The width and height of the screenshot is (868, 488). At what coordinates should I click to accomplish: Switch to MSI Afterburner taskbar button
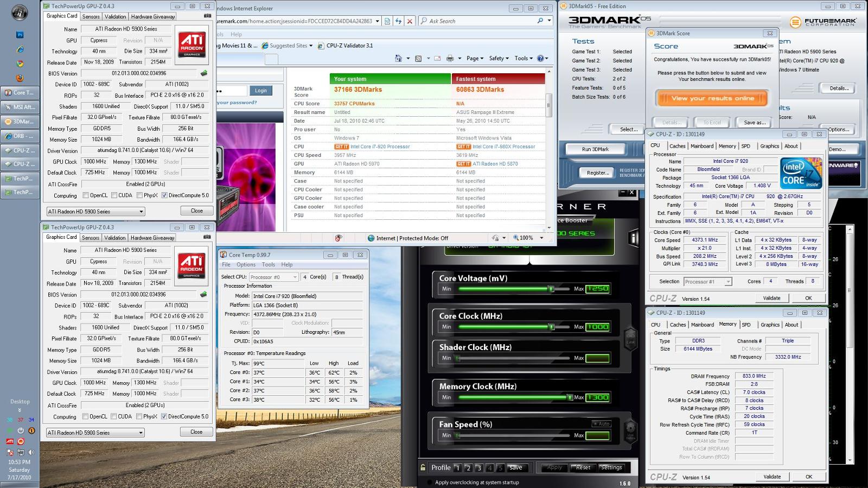(x=20, y=107)
